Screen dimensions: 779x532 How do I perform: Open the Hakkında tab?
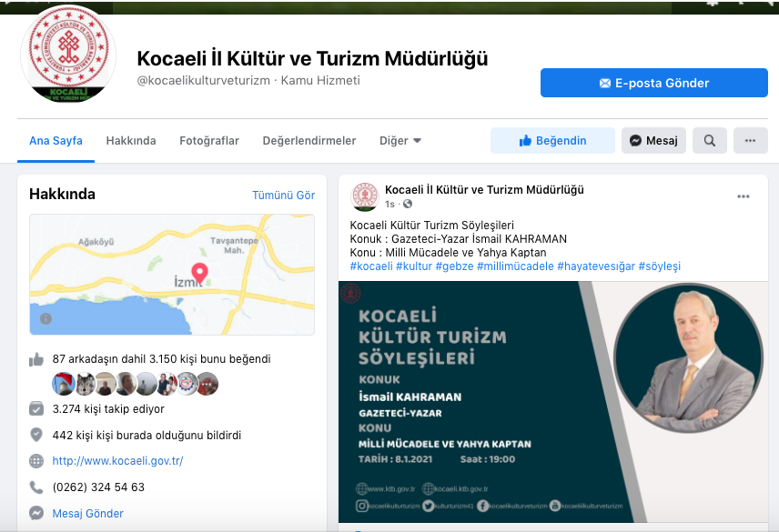pyautogui.click(x=131, y=141)
